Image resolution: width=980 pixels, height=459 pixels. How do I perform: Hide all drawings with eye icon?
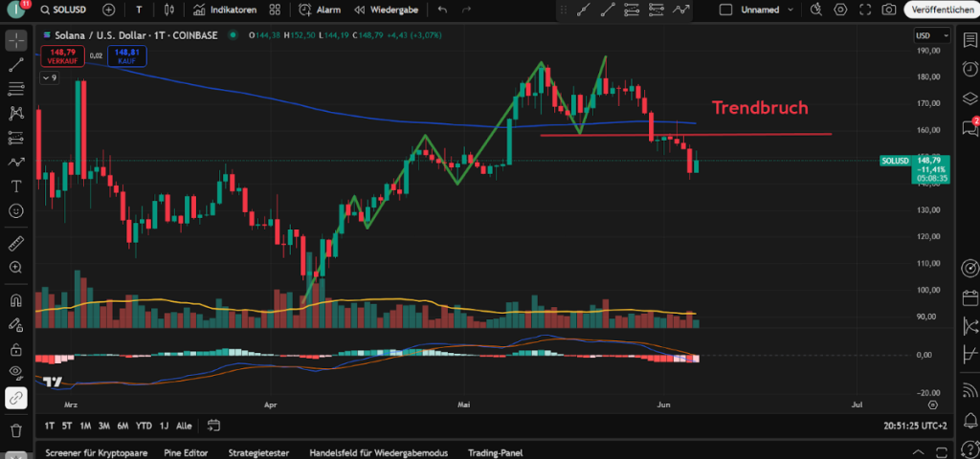[16, 371]
